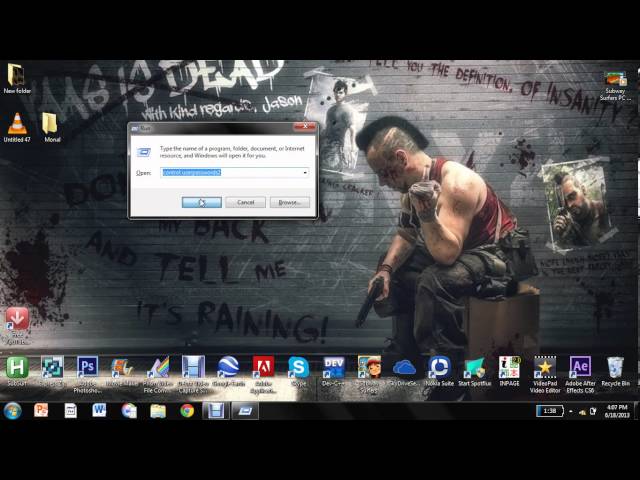Select the Monal folder icon

pyautogui.click(x=52, y=128)
